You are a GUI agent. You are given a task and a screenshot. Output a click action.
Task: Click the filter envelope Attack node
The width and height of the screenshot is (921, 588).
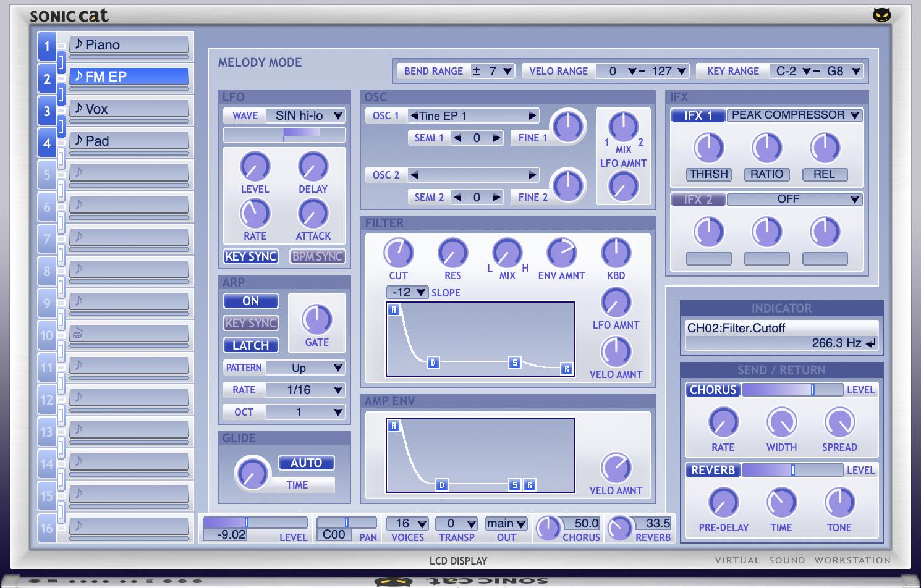394,309
